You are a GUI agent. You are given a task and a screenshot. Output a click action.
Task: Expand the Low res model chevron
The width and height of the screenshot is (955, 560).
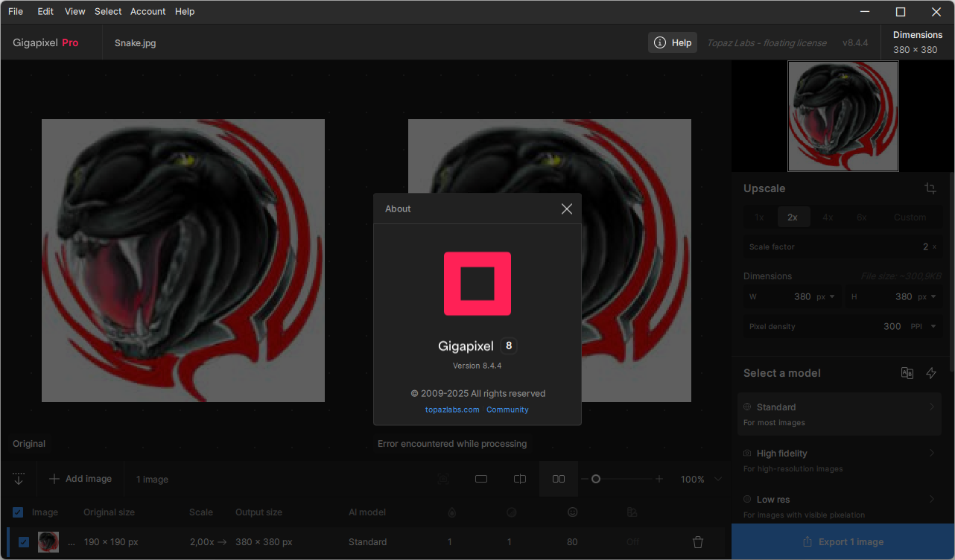point(932,499)
